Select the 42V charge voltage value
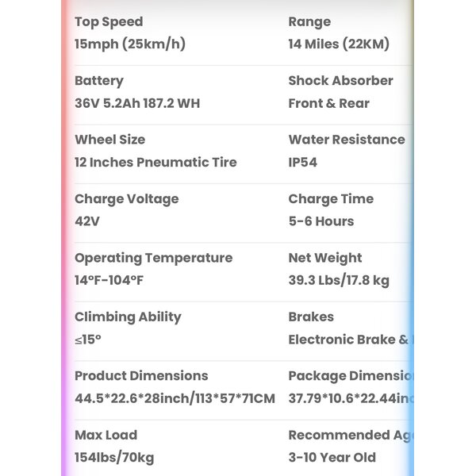Viewport: 476px width, 476px height. coord(87,221)
